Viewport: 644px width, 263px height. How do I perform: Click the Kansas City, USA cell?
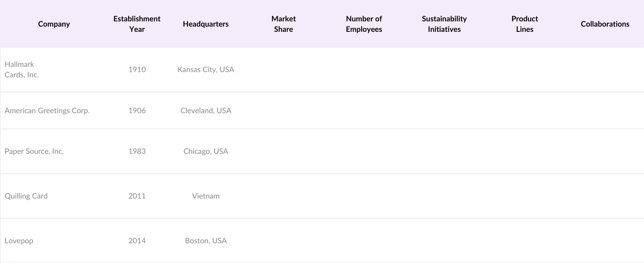point(206,69)
